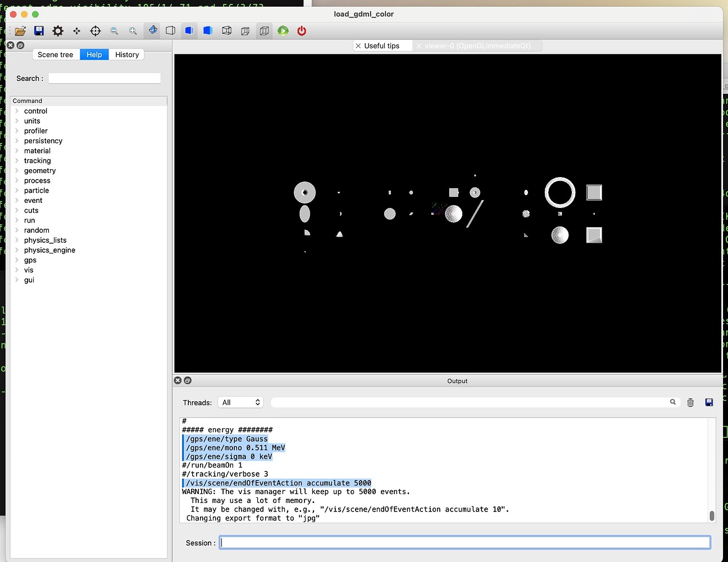The height and width of the screenshot is (562, 728).
Task: Switch to the Scene tree tab
Action: (x=56, y=54)
